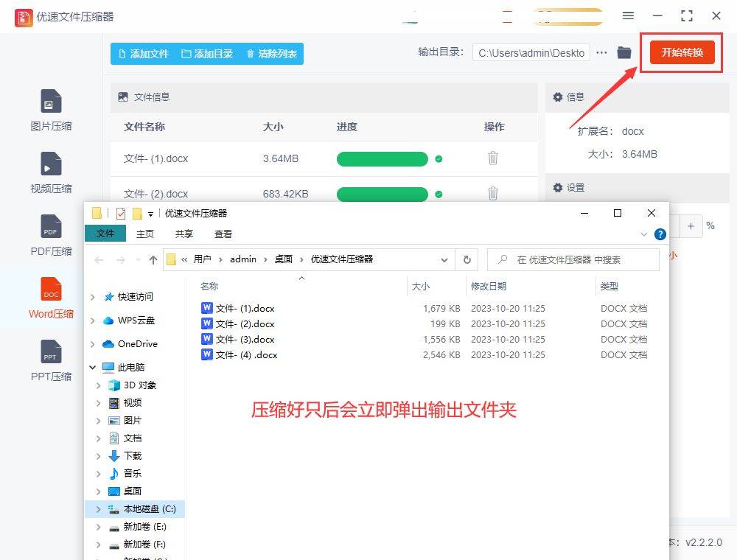Click the output directory path field

(x=531, y=53)
